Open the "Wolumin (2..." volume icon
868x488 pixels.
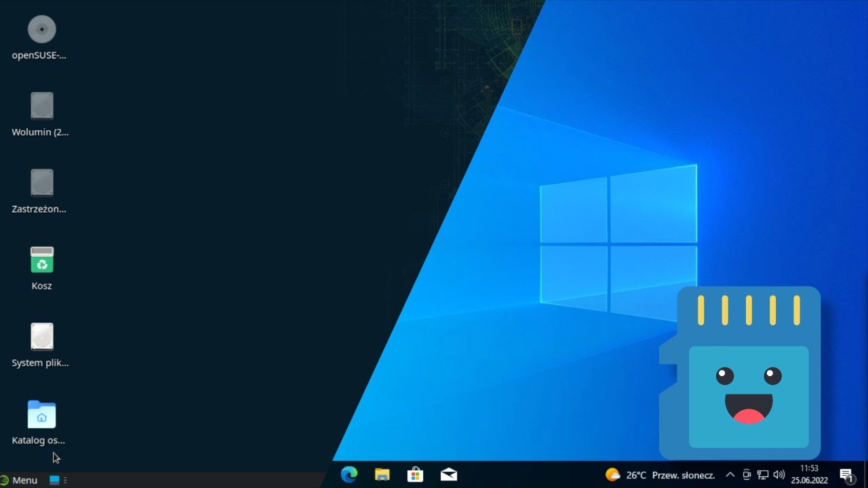click(x=41, y=105)
